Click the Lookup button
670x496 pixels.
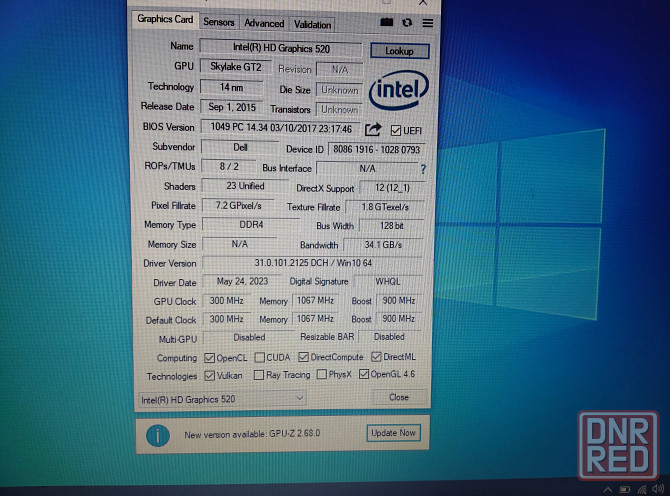point(400,51)
